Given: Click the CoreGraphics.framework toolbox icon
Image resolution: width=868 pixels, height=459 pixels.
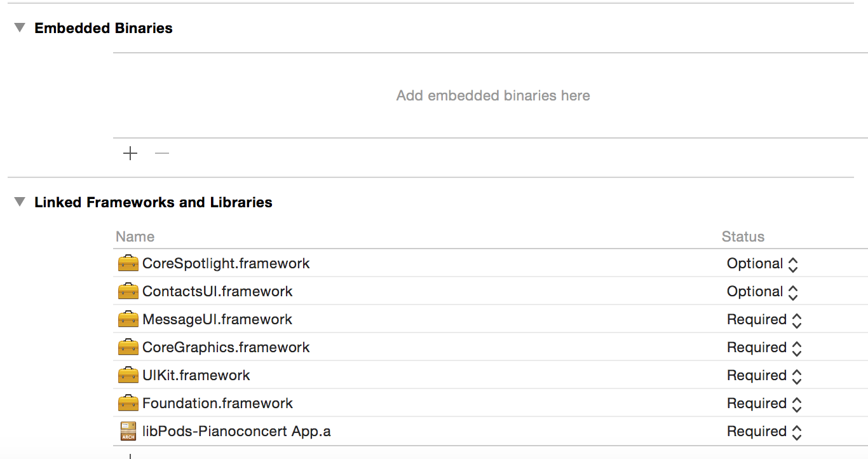Looking at the screenshot, I should click(x=128, y=347).
